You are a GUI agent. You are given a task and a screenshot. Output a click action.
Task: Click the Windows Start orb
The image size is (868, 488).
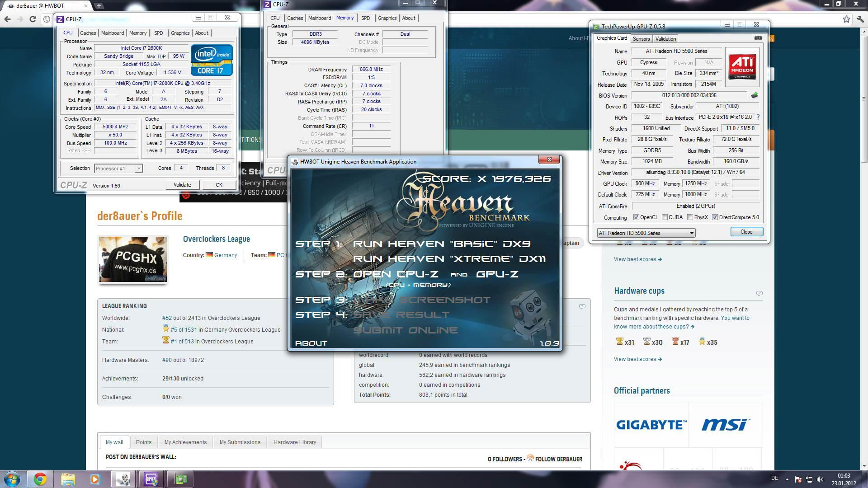tap(12, 479)
